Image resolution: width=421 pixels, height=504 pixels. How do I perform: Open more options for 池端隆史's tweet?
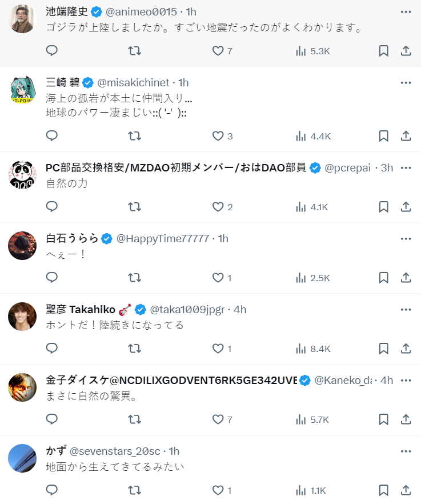pos(406,12)
